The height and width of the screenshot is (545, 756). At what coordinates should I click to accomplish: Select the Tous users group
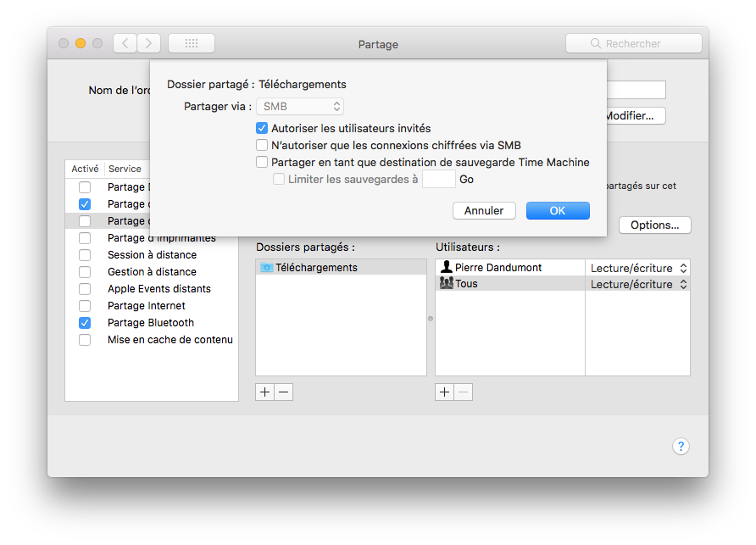click(510, 284)
